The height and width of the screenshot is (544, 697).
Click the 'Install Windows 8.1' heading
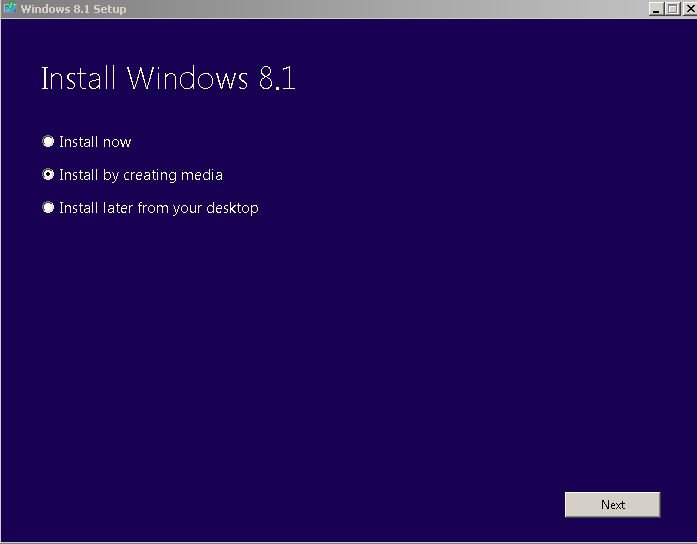coord(168,79)
